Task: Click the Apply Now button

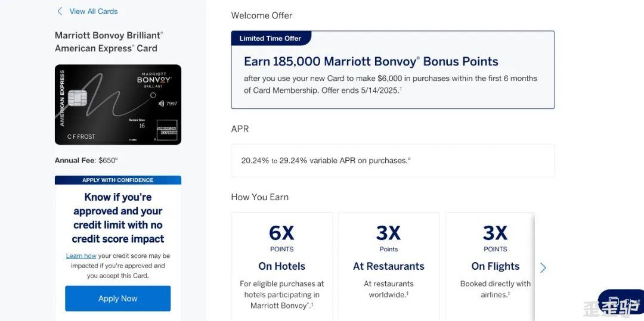Action: [118, 298]
